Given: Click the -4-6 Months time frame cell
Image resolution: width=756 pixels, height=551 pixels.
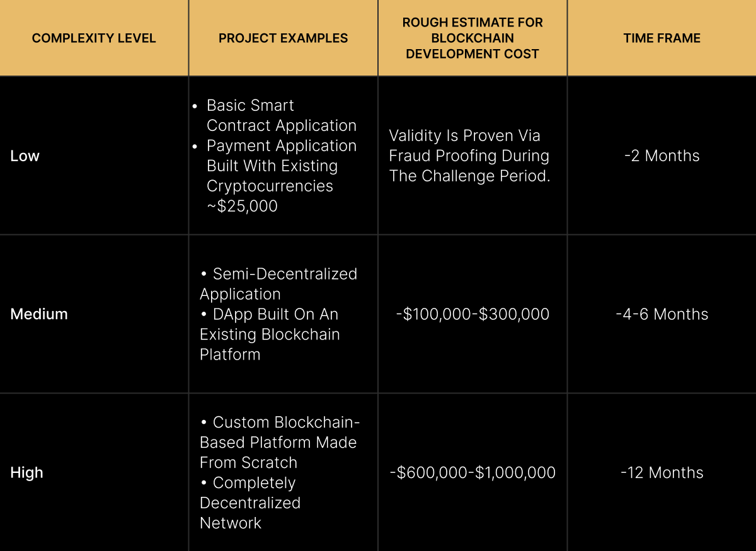Looking at the screenshot, I should 661,314.
